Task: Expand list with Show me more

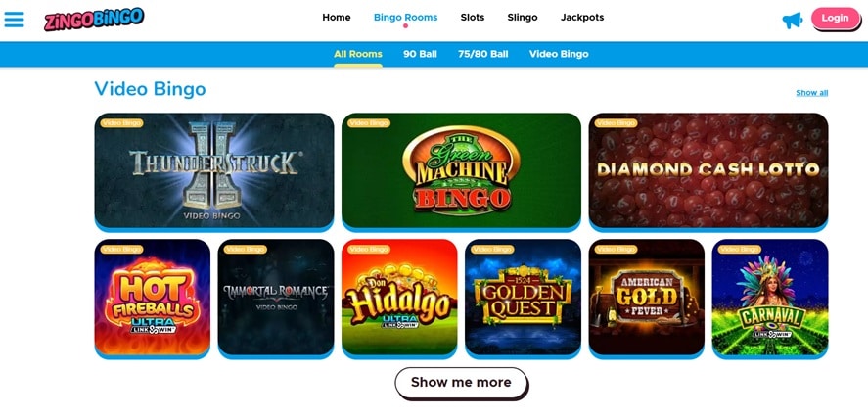Action: click(x=461, y=383)
